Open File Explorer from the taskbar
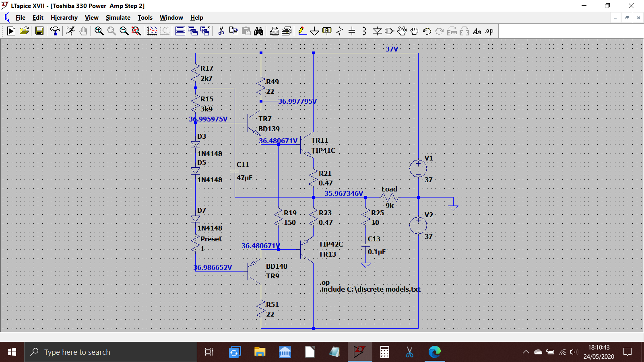This screenshot has height=362, width=644. coord(260,352)
